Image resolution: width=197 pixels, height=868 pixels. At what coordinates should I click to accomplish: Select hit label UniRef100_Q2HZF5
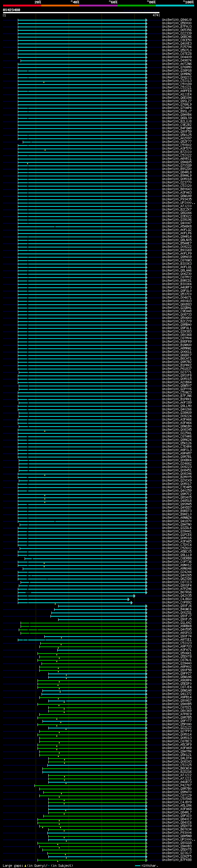(x=176, y=857)
